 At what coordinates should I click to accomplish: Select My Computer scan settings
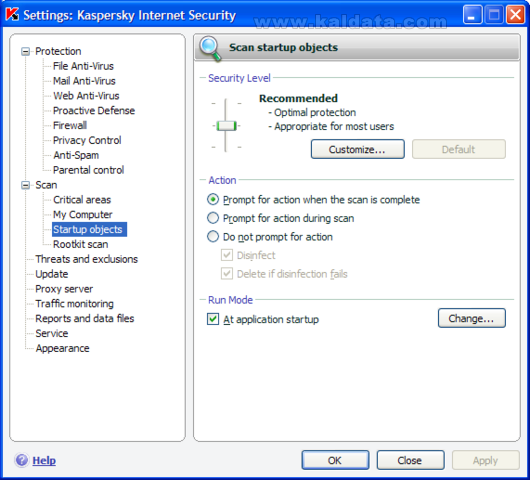pos(82,215)
